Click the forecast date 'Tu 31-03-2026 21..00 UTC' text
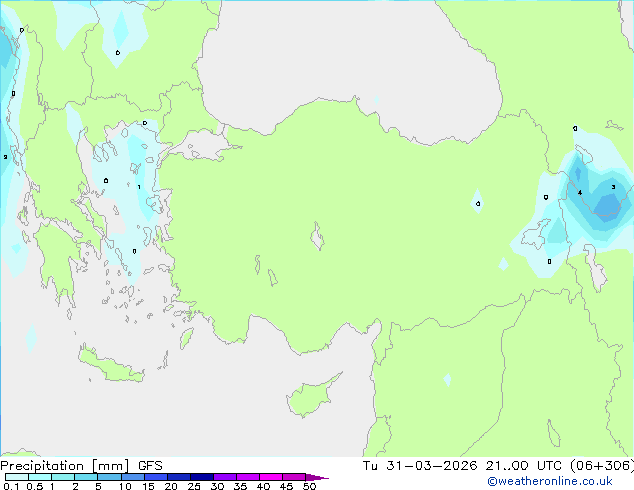The width and height of the screenshot is (634, 490). click(x=462, y=466)
